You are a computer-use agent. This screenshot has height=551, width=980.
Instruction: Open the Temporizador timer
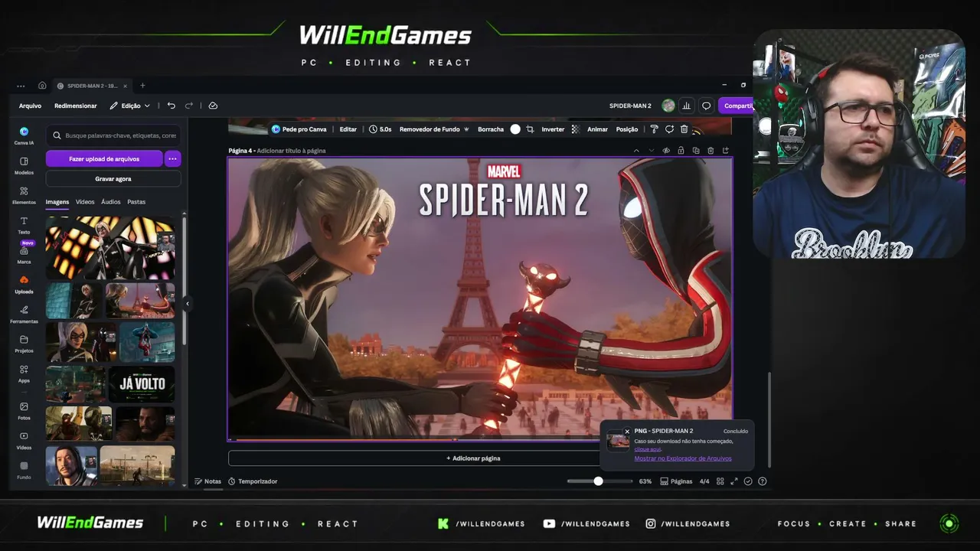click(253, 481)
